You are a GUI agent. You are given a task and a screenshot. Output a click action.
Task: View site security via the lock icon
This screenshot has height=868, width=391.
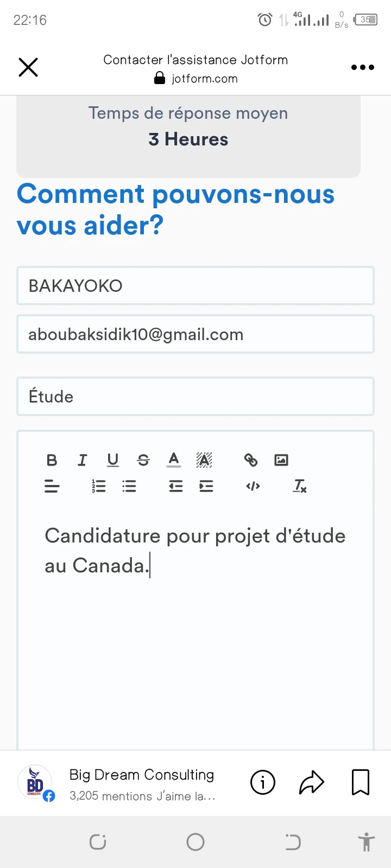click(x=159, y=78)
